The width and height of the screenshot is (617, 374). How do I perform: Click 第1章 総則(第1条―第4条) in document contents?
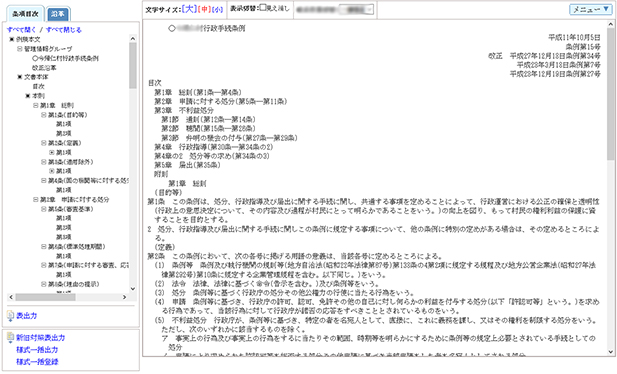point(198,93)
